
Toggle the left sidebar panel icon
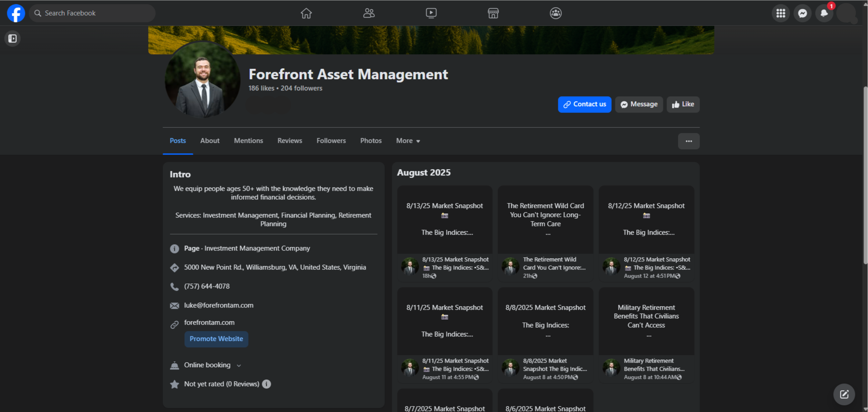point(13,38)
